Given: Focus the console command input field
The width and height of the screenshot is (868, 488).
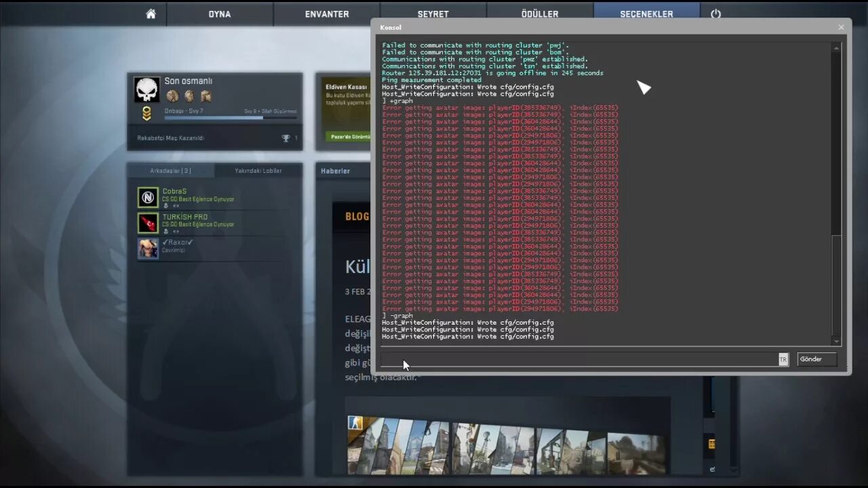Looking at the screenshot, I should click(579, 360).
